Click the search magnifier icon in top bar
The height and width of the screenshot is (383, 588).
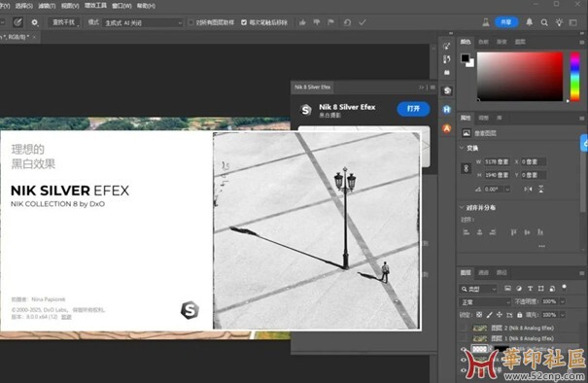(544, 22)
